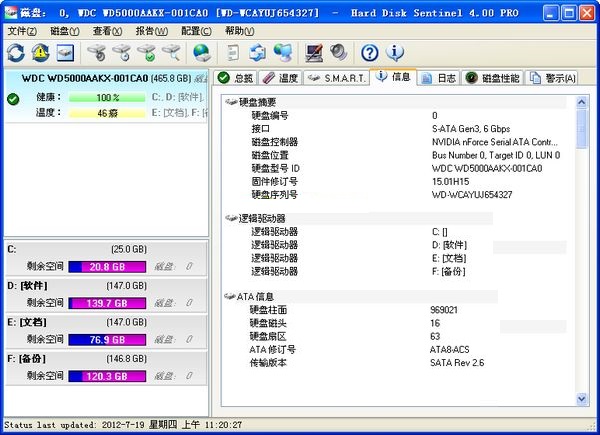The height and width of the screenshot is (435, 600).
Task: Switch to the 警示(A) tab
Action: [552, 78]
